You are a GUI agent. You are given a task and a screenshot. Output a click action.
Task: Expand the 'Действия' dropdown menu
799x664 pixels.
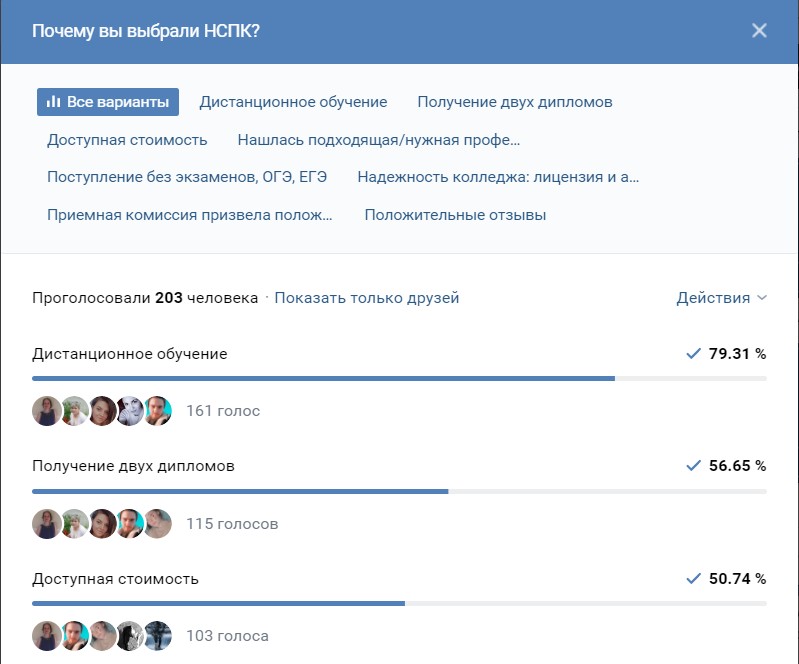[721, 298]
